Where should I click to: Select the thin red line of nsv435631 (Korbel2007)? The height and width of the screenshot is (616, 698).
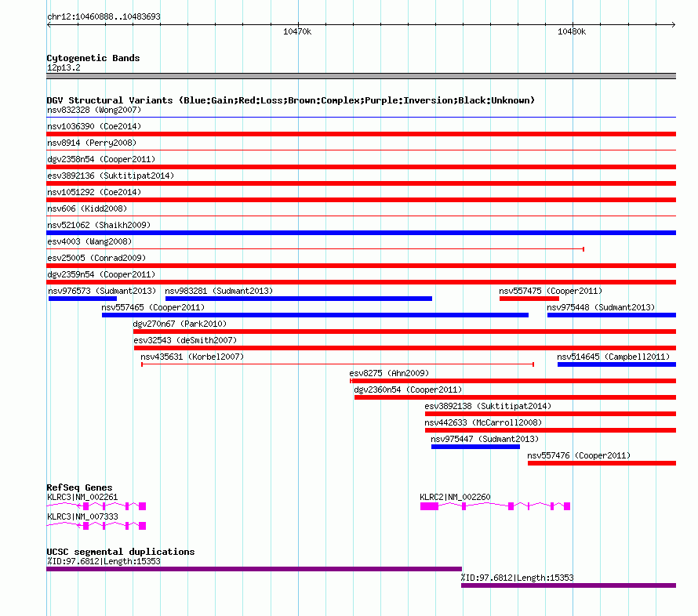point(337,364)
